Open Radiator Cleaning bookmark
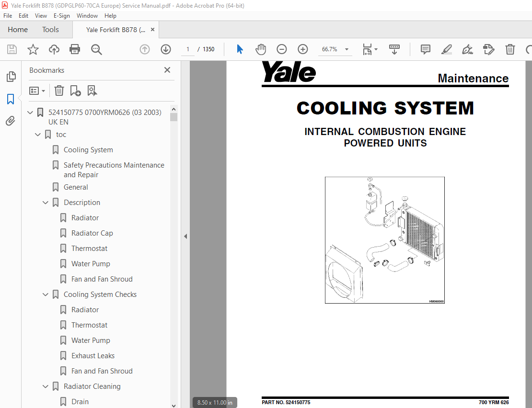Viewport: 532px width, 408px height. coord(92,386)
